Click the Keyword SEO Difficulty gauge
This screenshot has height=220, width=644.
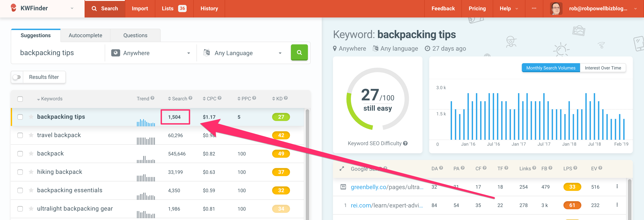(x=377, y=99)
